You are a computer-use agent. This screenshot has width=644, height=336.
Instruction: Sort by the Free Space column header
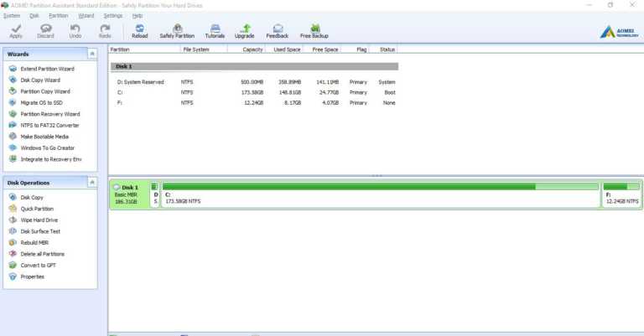tap(322, 49)
